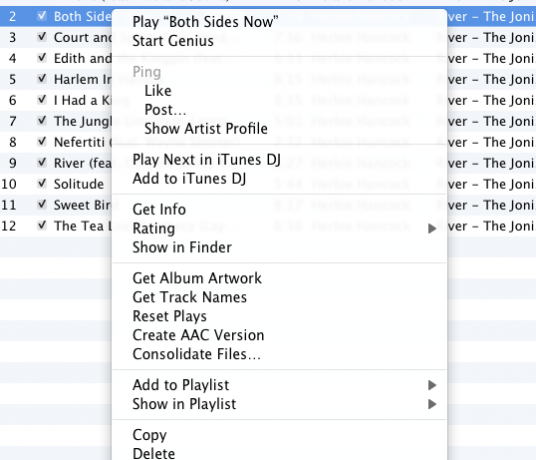This screenshot has width=536, height=460.
Task: Uncheck track 11 Sweet Bird checkbox
Action: pyautogui.click(x=42, y=204)
